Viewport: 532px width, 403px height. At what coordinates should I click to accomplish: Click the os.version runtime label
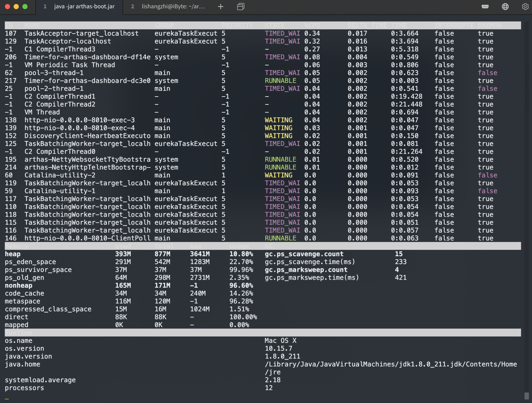tap(25, 348)
